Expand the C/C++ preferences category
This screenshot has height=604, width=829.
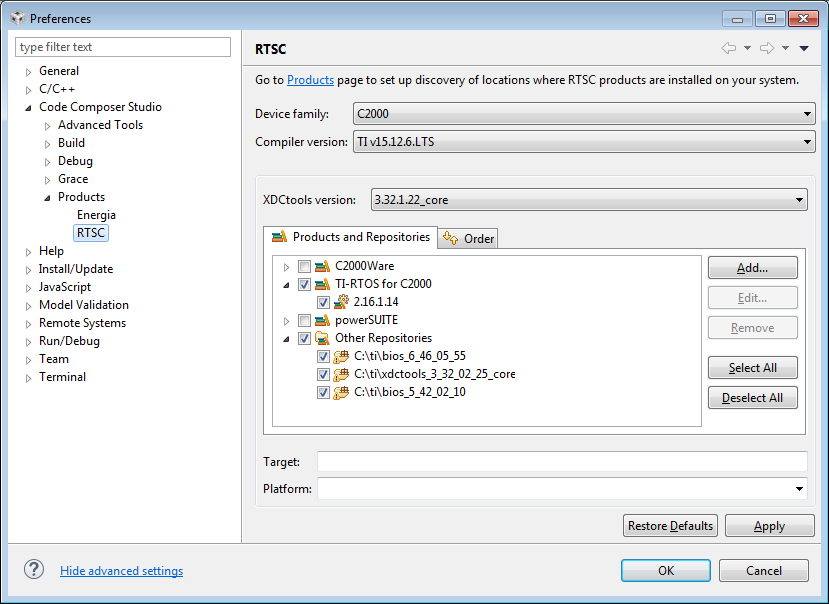pyautogui.click(x=29, y=89)
